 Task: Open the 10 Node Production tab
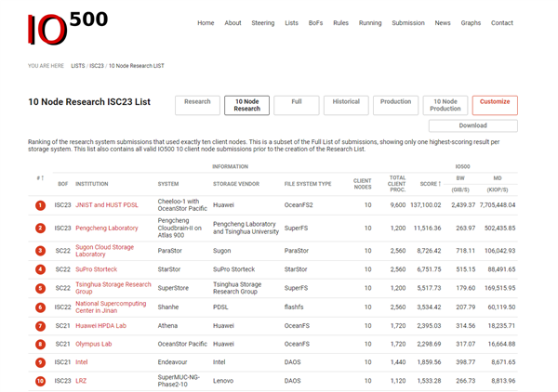[445, 105]
